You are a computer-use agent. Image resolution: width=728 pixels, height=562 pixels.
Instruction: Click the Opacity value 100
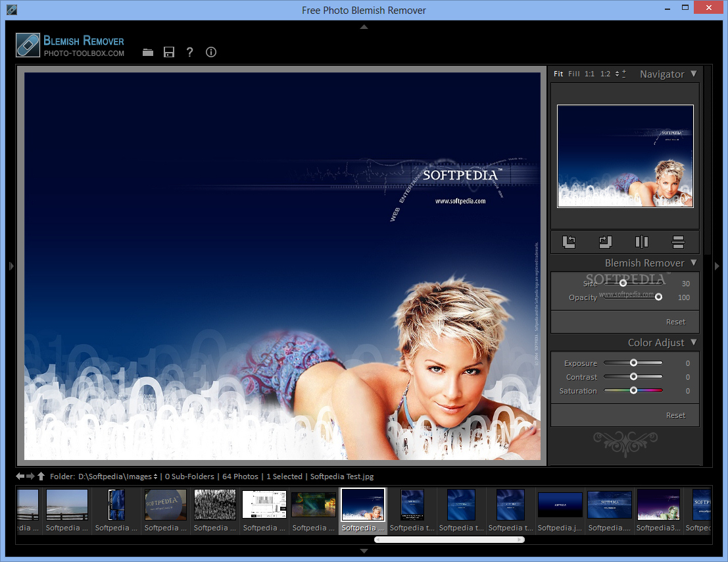click(x=684, y=297)
